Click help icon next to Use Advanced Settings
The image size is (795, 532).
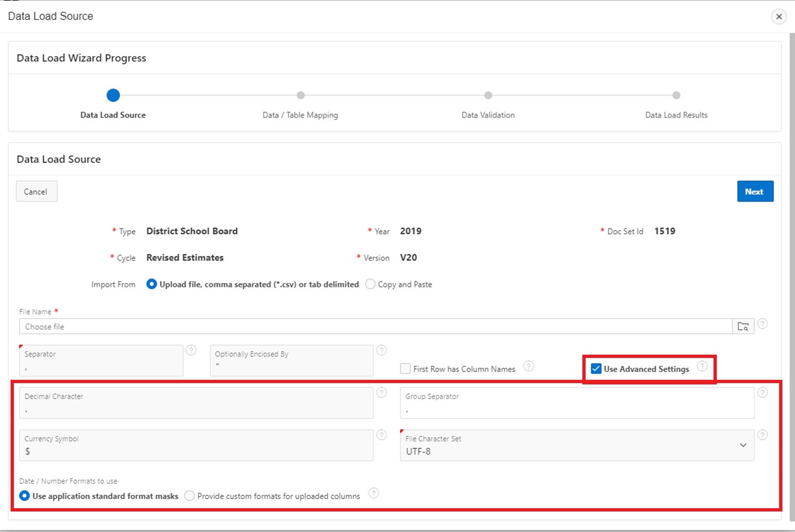coord(702,367)
